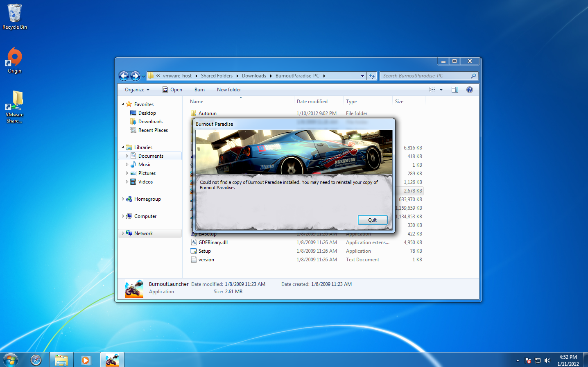Select Recent Places in Favorites

pos(153,130)
